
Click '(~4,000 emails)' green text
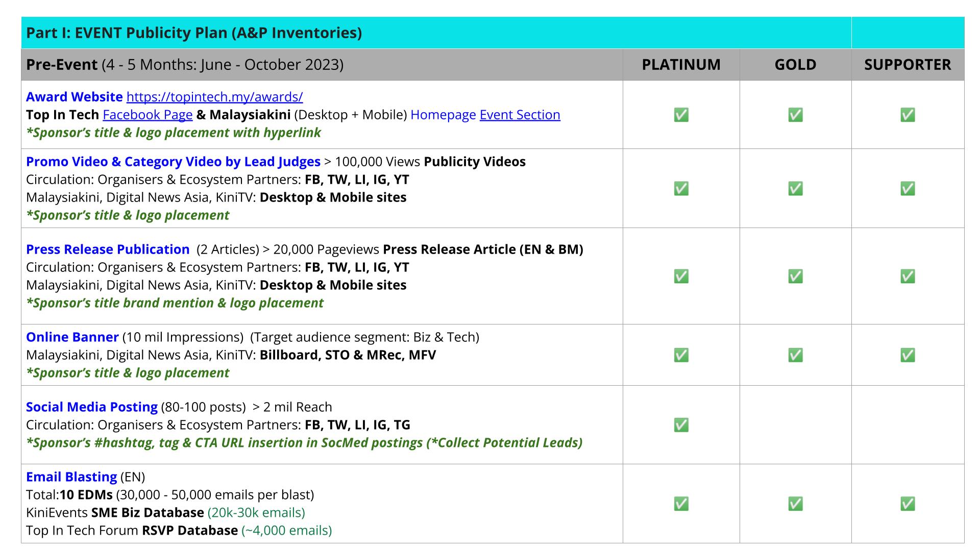(286, 531)
